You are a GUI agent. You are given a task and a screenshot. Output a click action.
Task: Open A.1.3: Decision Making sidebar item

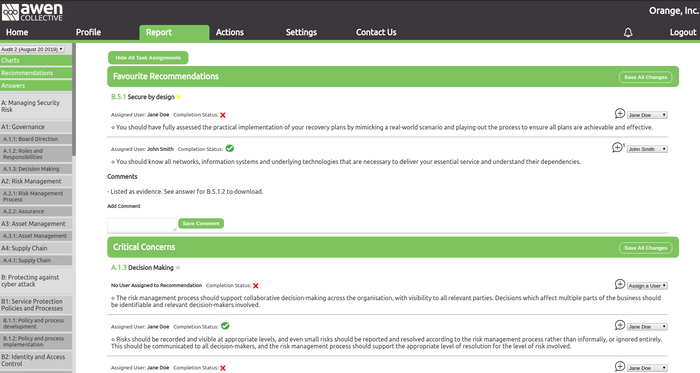click(37, 169)
